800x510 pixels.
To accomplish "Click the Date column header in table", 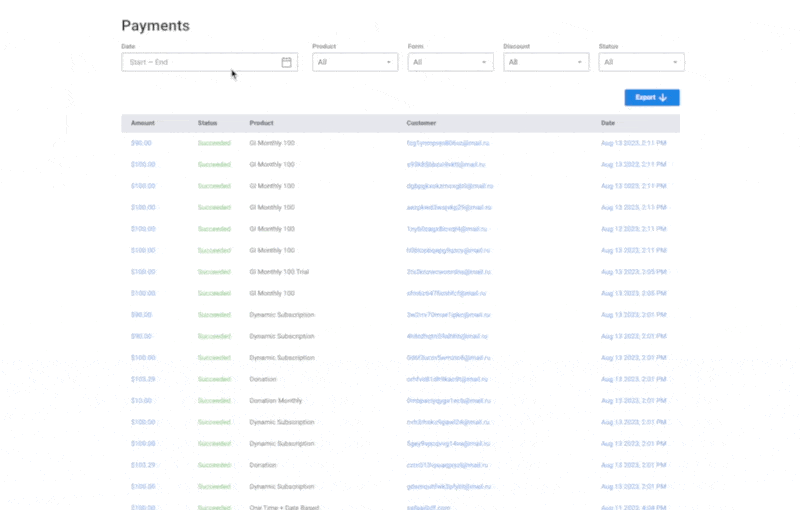I will pos(608,123).
